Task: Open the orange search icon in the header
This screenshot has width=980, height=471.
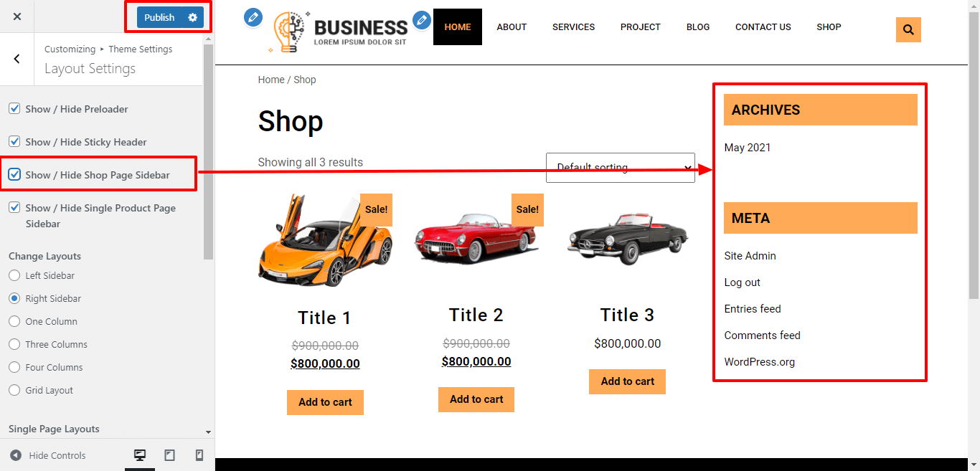Action: pos(908,30)
